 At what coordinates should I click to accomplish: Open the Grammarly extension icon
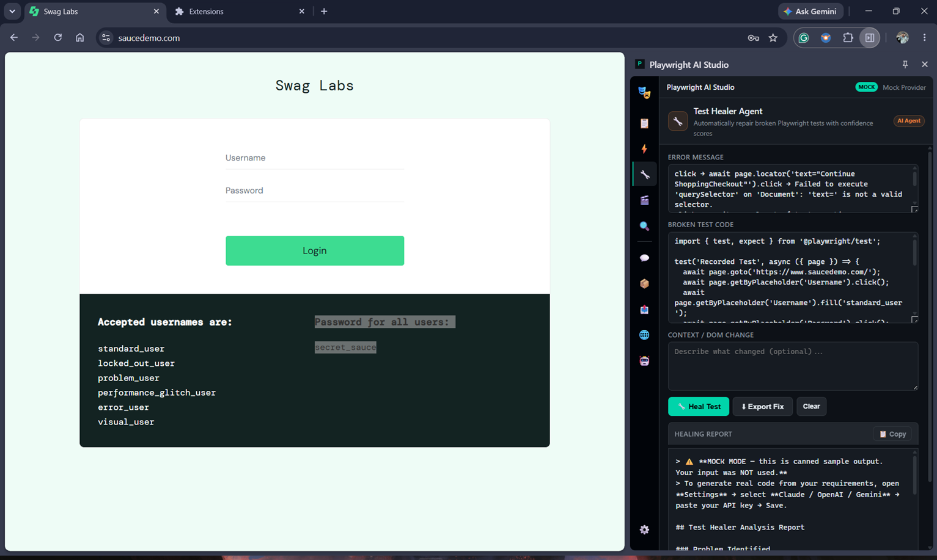[x=804, y=38]
